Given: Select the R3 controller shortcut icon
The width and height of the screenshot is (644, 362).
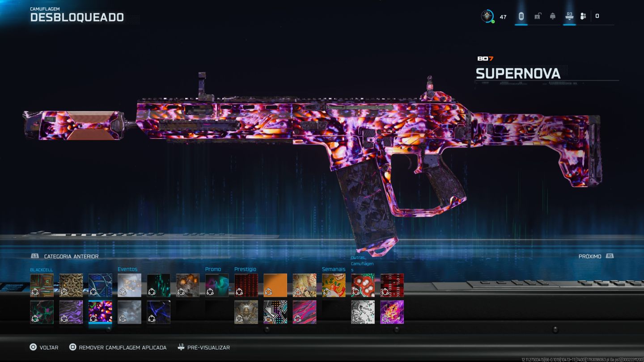Looking at the screenshot, I should coord(569,16).
